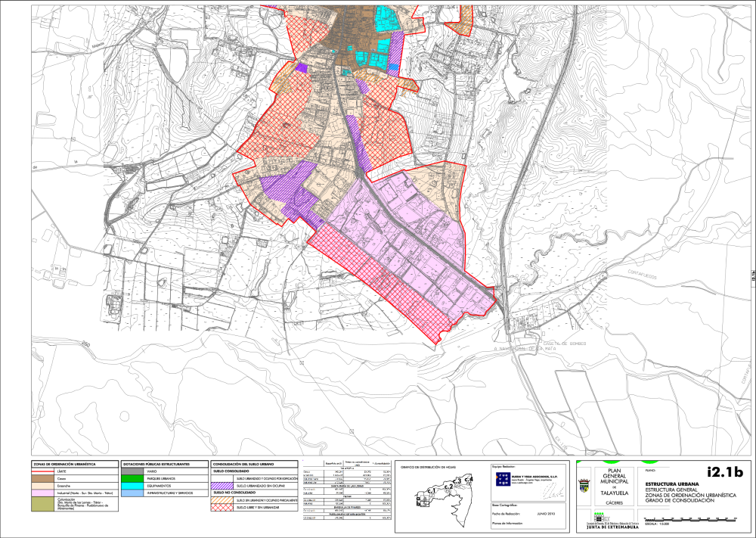
Task: Click the Talayuela municipal coat of arms
Action: pos(584,485)
